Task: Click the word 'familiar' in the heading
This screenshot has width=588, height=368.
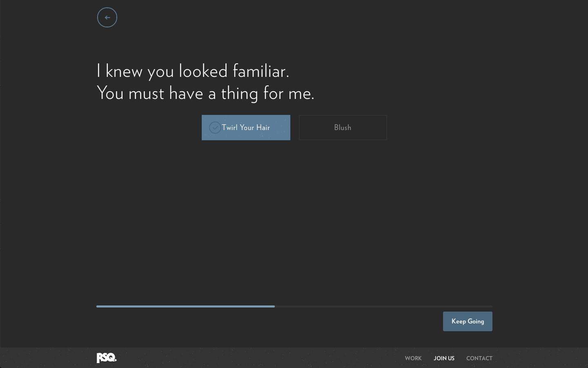Action: tap(261, 71)
